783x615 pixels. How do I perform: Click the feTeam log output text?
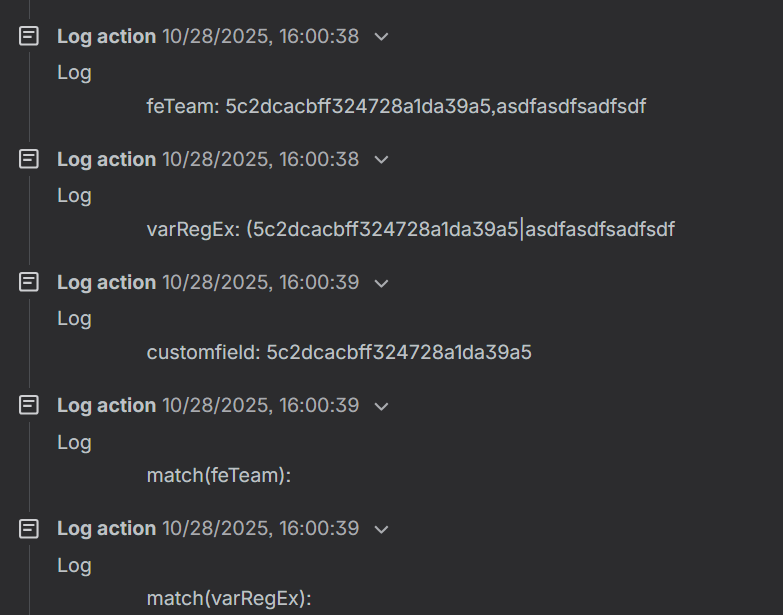[x=396, y=106]
